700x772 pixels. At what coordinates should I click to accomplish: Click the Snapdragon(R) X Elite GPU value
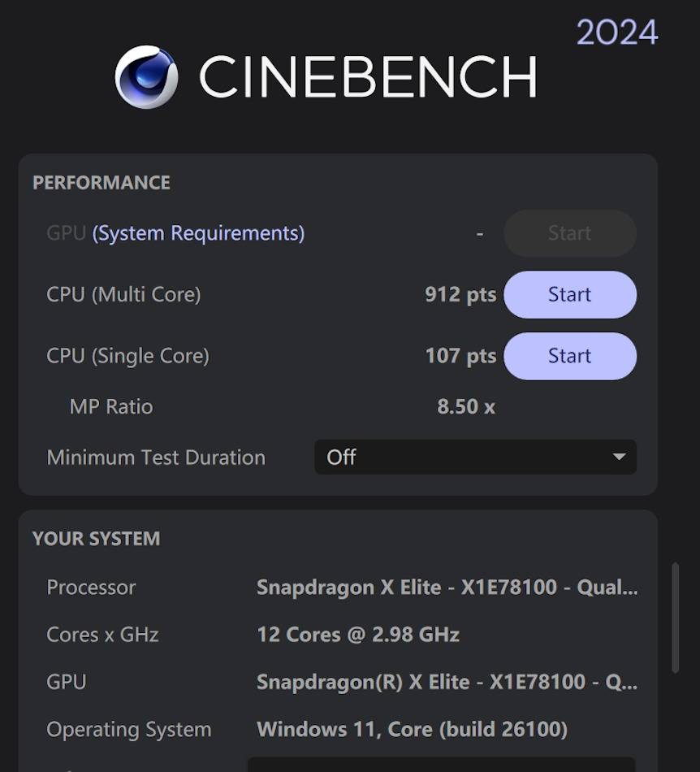click(447, 682)
